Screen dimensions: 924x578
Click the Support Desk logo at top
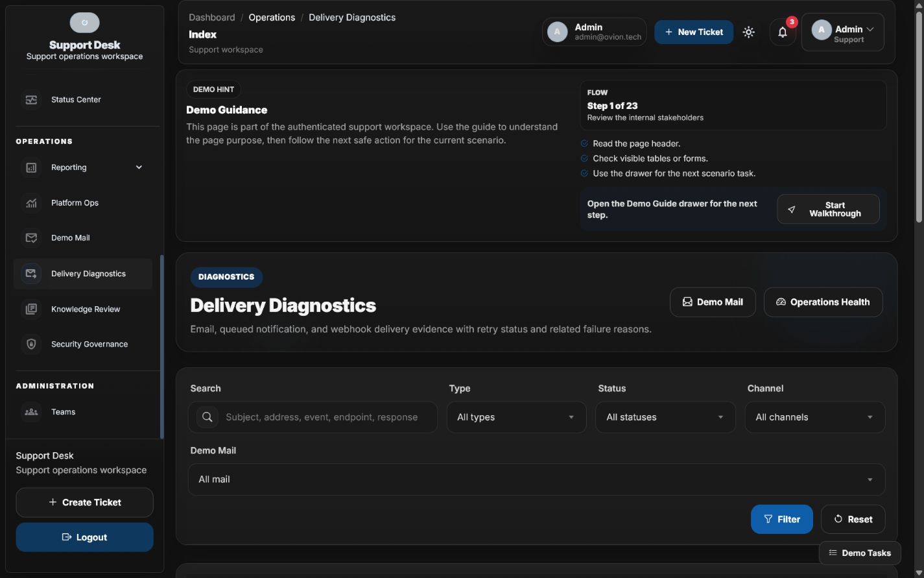tap(84, 23)
